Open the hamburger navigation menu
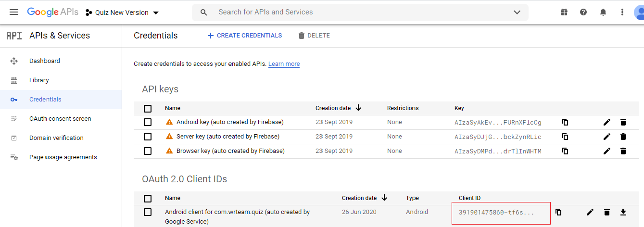The width and height of the screenshot is (644, 227). 14,12
